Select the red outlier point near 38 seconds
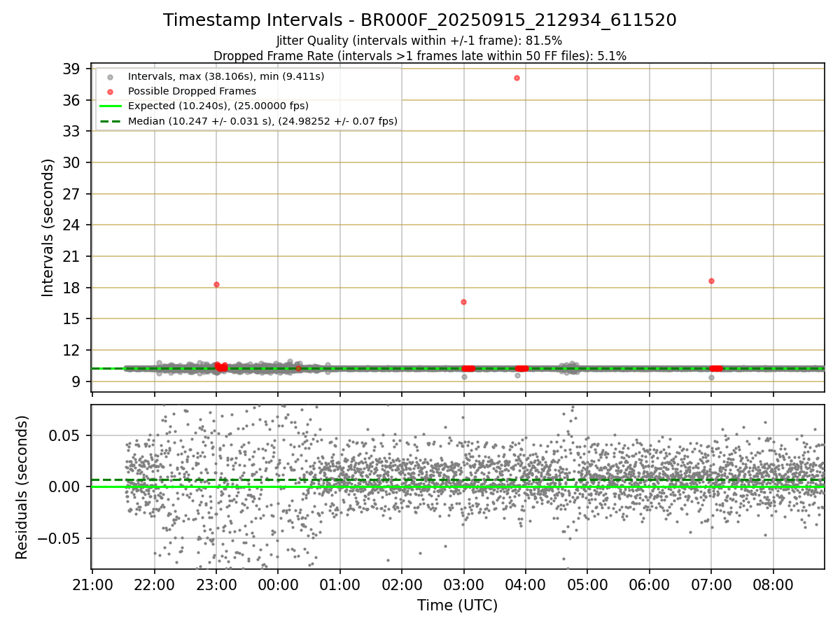Screen dimensions: 840x630 [x=517, y=78]
